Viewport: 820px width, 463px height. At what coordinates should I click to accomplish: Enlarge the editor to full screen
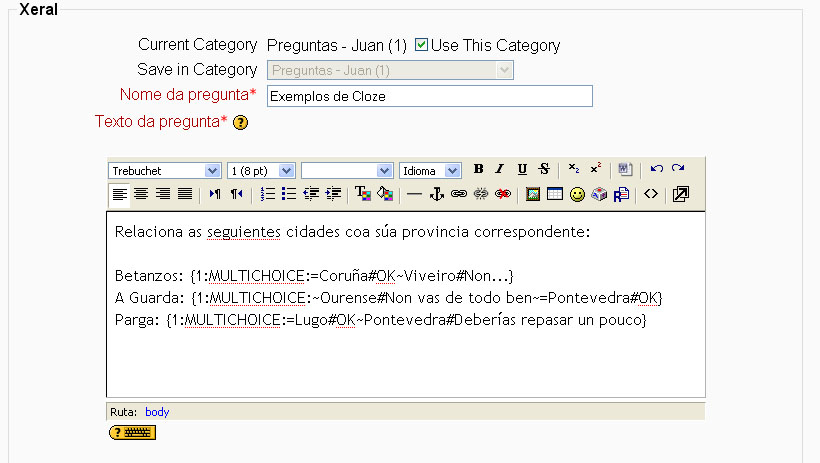coord(680,194)
